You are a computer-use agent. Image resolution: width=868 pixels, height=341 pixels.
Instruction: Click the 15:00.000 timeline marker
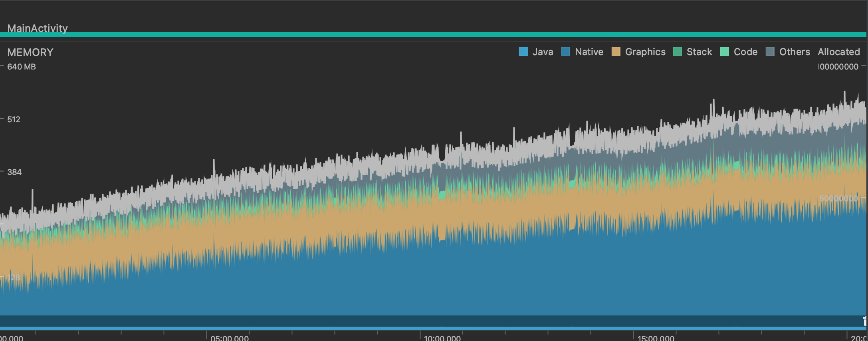[x=656, y=338]
